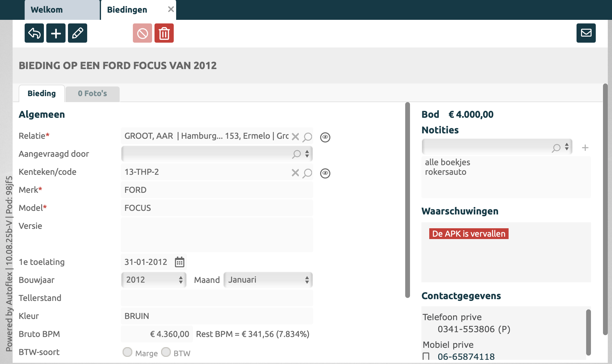612x364 pixels.
Task: Click the back arrow toolbar button
Action: coord(34,33)
